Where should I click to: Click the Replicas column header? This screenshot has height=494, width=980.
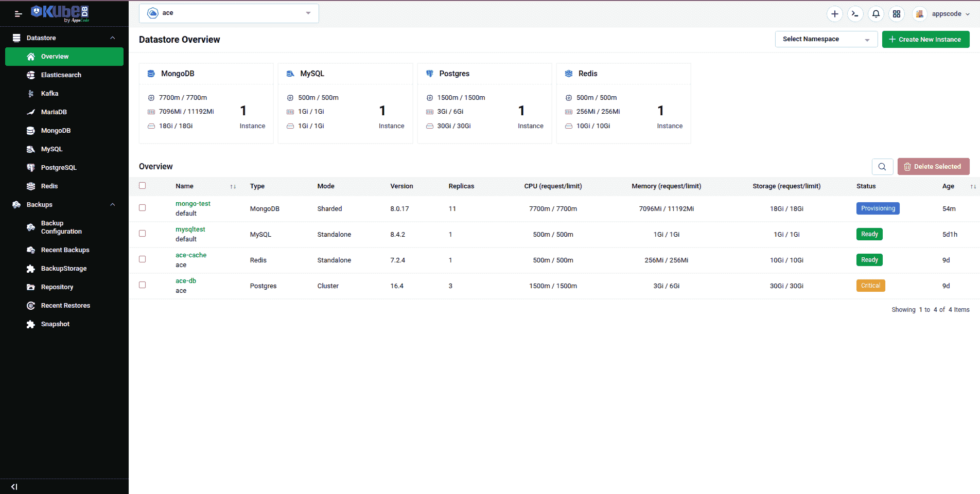[x=461, y=186]
